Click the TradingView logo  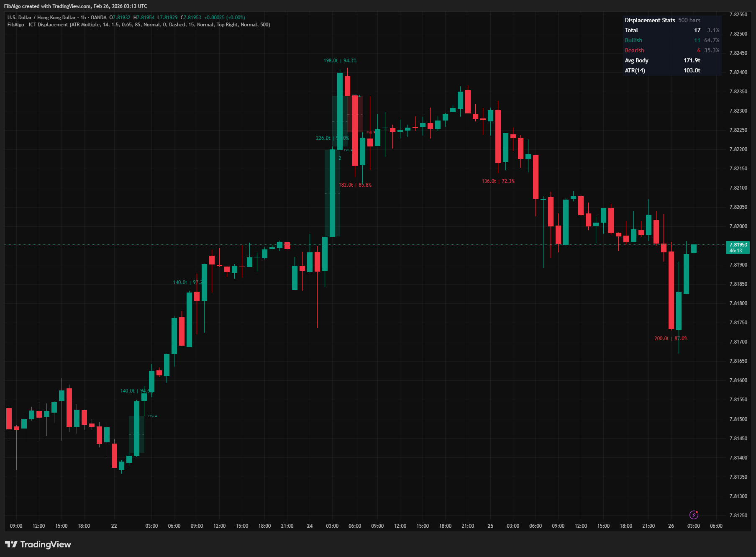point(38,544)
